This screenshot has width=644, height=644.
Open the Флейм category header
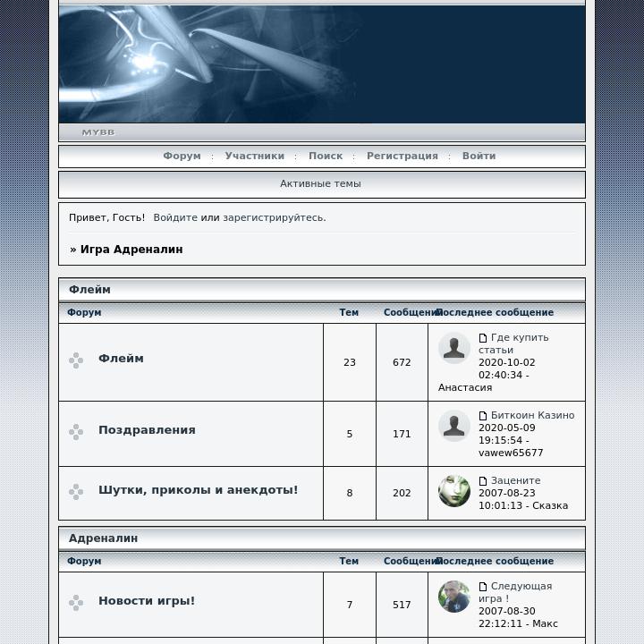[x=89, y=290]
